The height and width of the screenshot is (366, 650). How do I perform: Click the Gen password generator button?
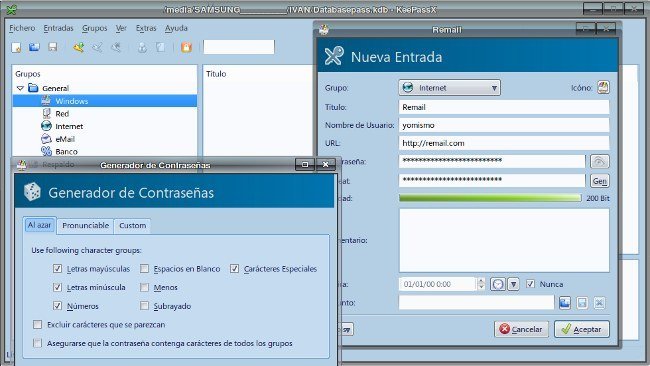[599, 181]
